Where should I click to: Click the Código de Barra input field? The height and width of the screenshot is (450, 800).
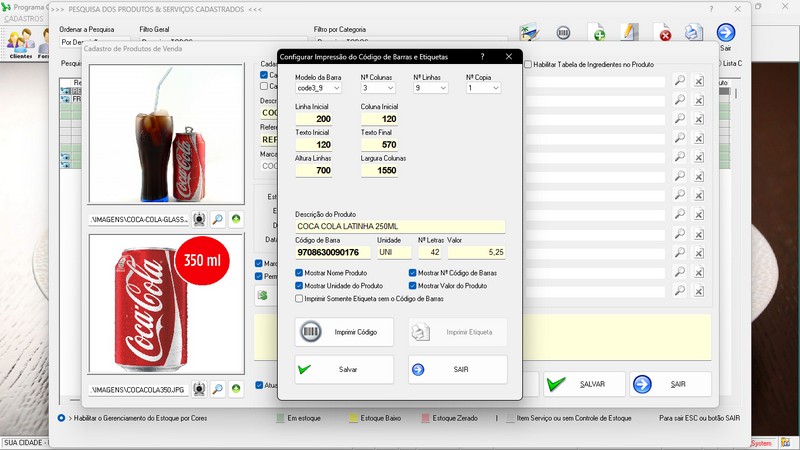point(333,253)
